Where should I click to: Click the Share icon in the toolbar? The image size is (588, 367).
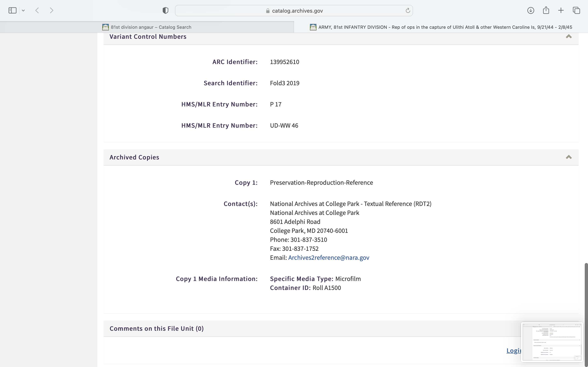(x=546, y=10)
